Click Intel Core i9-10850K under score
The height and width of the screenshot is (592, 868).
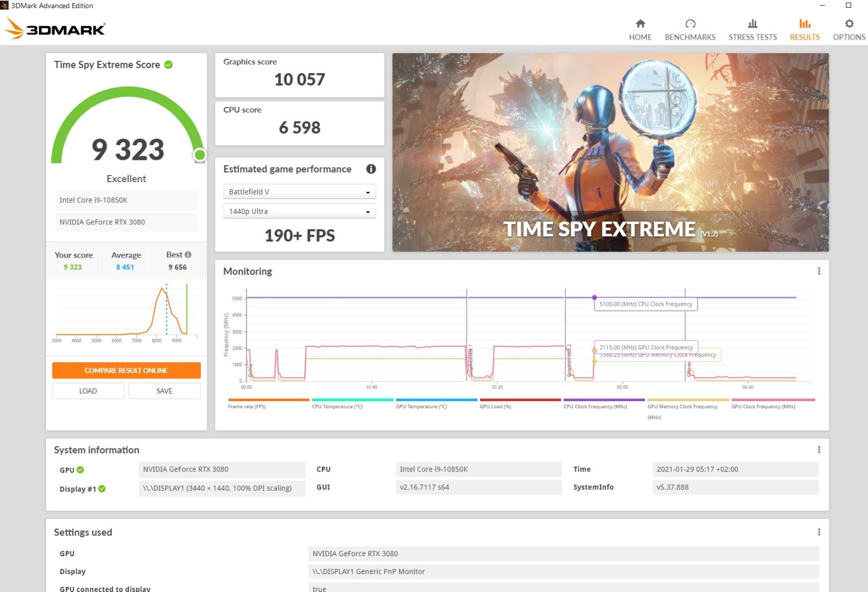pyautogui.click(x=126, y=200)
